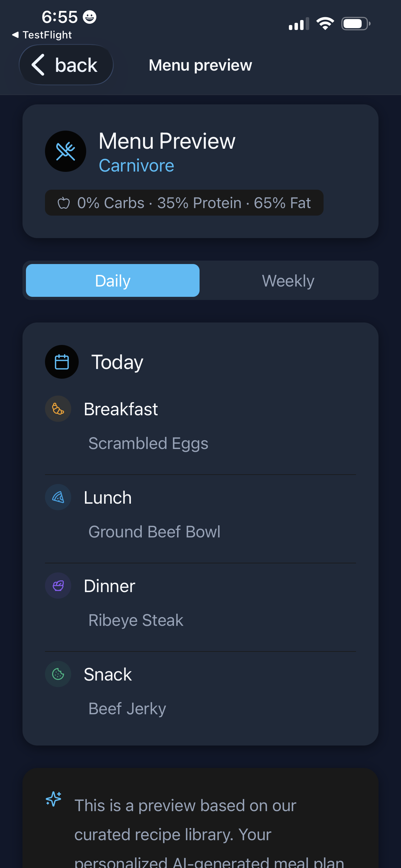Return to TestFlight app via status bar
The width and height of the screenshot is (401, 868).
coord(42,35)
